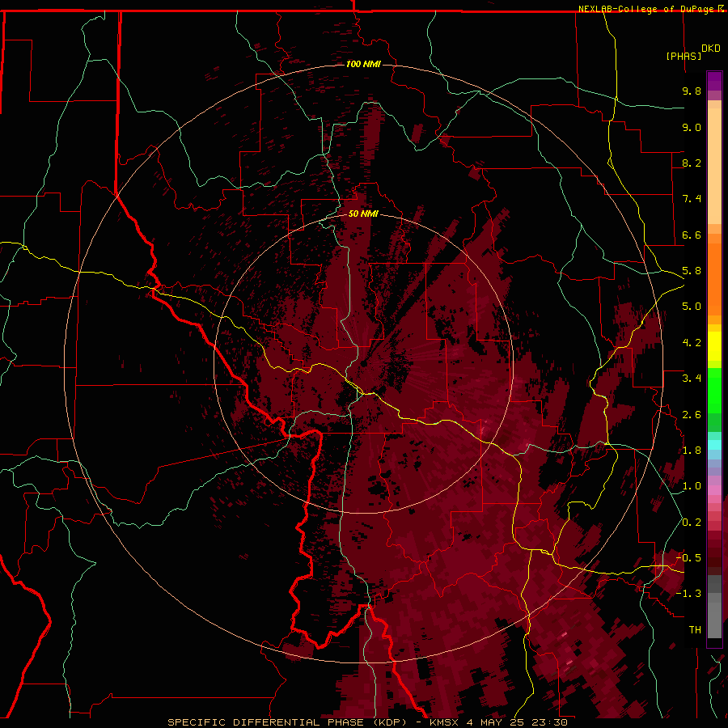Click the 2.6 value on the color scale
728x728 pixels.
point(692,415)
